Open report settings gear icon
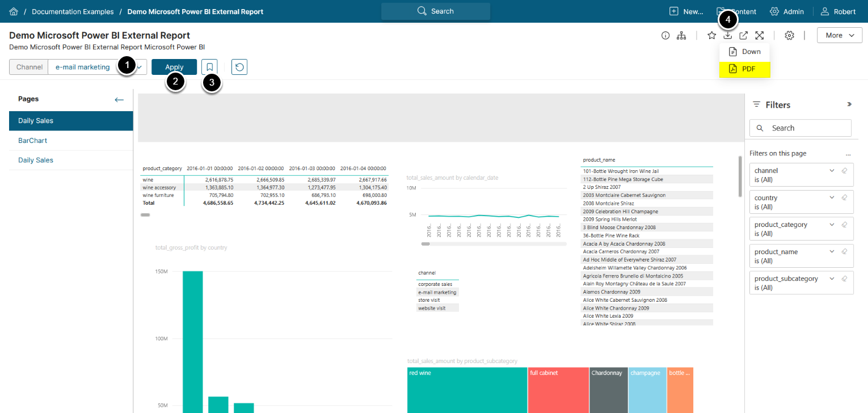The width and height of the screenshot is (868, 413). 789,35
